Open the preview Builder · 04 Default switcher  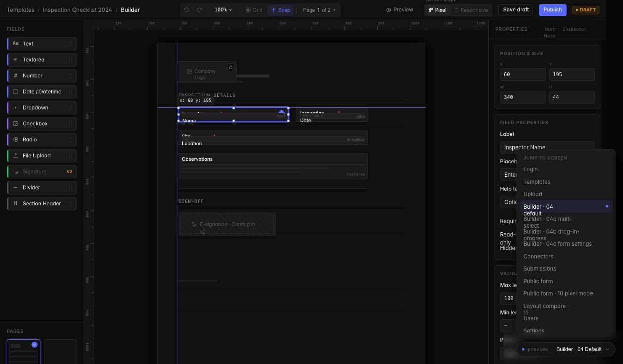(x=566, y=349)
